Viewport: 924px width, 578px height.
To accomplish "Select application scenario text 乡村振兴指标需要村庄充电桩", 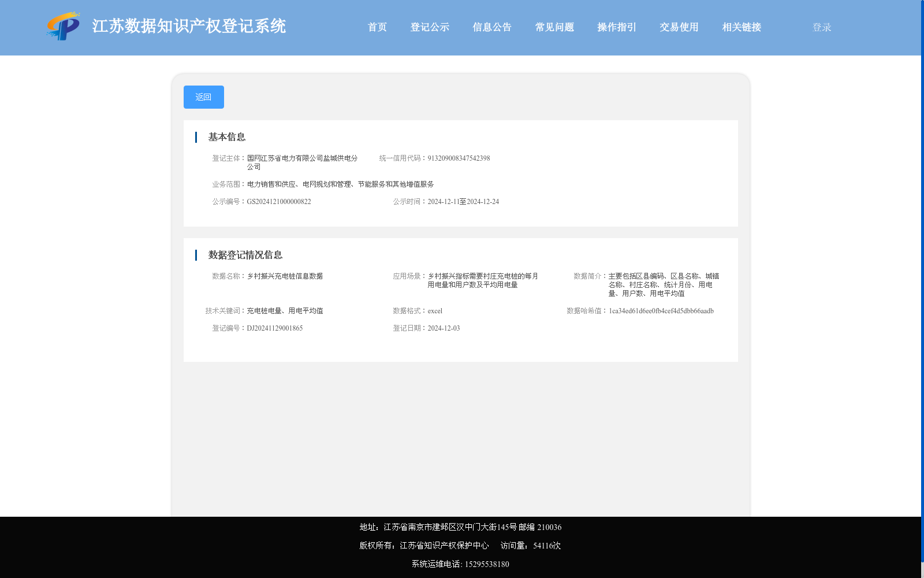I will [472, 276].
